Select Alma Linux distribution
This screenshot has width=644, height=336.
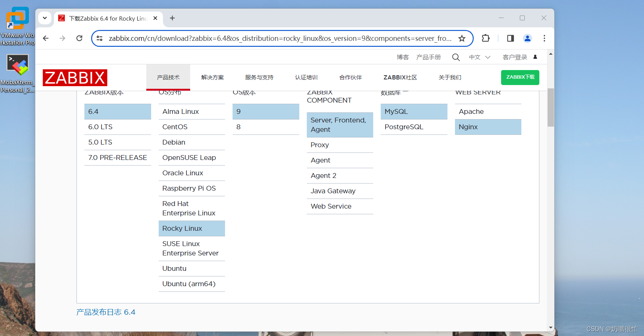192,112
